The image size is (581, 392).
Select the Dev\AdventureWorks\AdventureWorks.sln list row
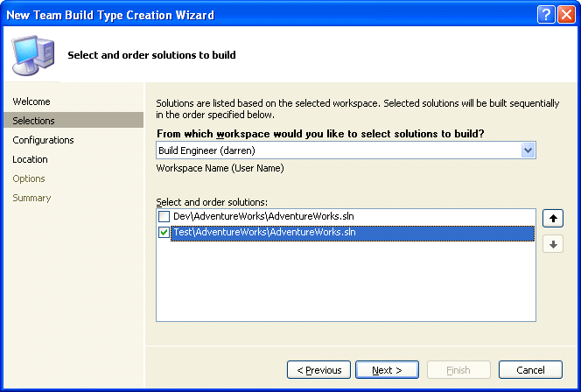[x=262, y=216]
